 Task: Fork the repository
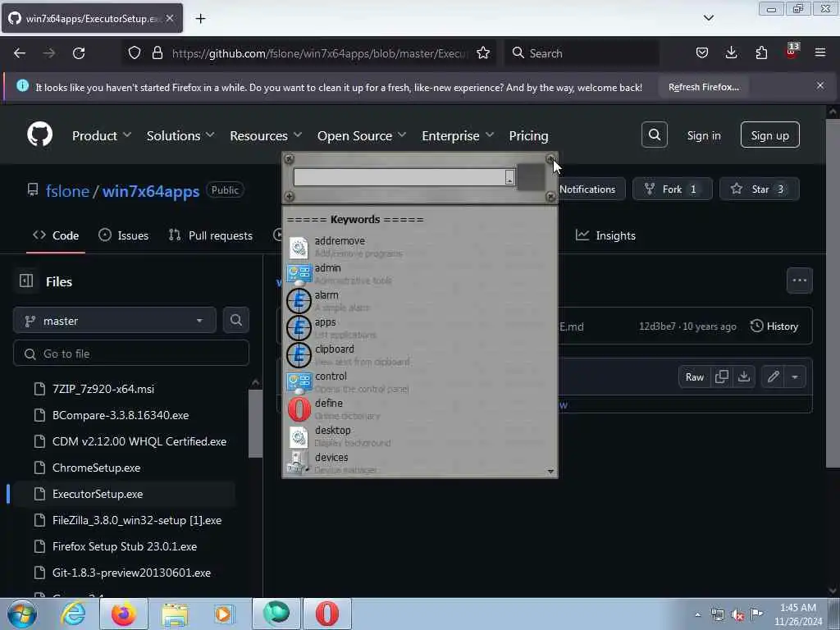click(x=672, y=189)
